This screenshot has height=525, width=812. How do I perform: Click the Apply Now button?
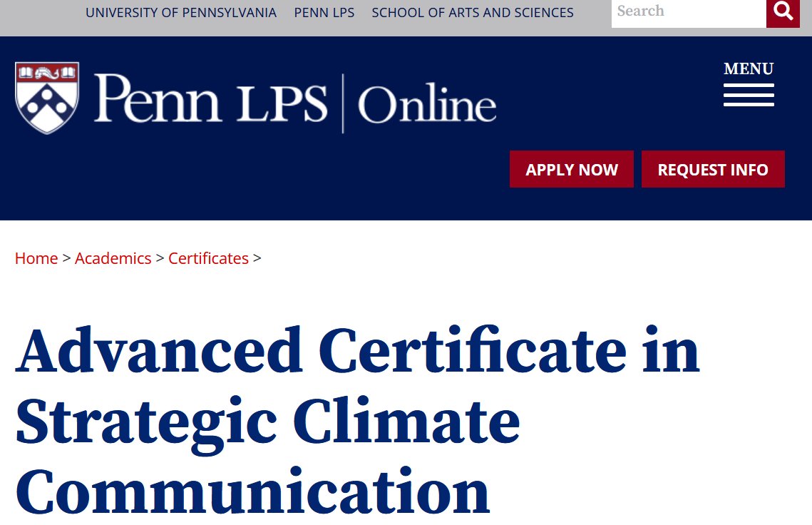click(572, 170)
